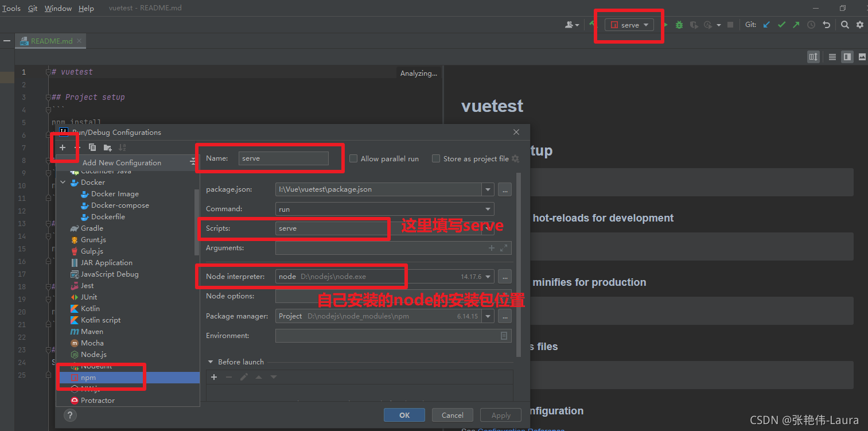Click the Name input field
Image resolution: width=868 pixels, height=431 pixels.
coord(283,158)
